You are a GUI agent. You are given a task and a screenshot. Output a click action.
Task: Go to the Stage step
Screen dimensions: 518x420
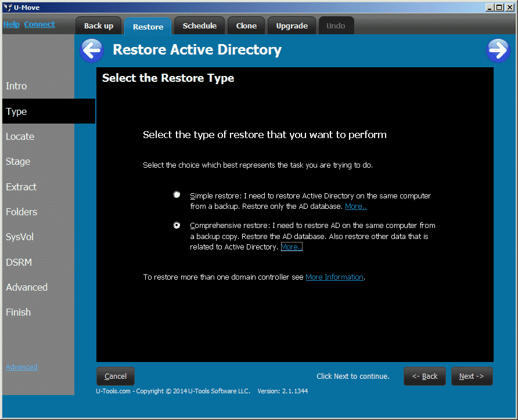tap(18, 162)
